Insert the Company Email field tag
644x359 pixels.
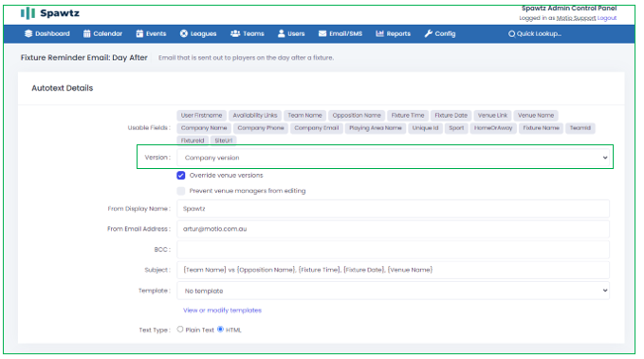[317, 128]
